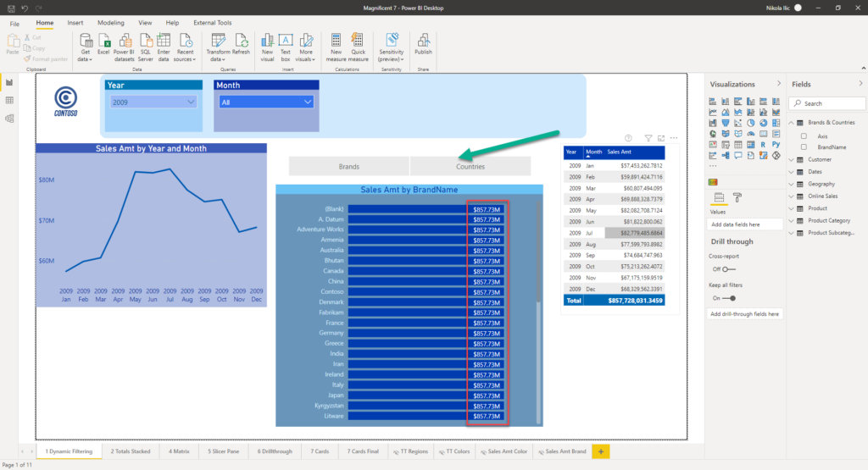Toggle Keep all filters switch
Screen dimensions: 868x470
click(729, 298)
